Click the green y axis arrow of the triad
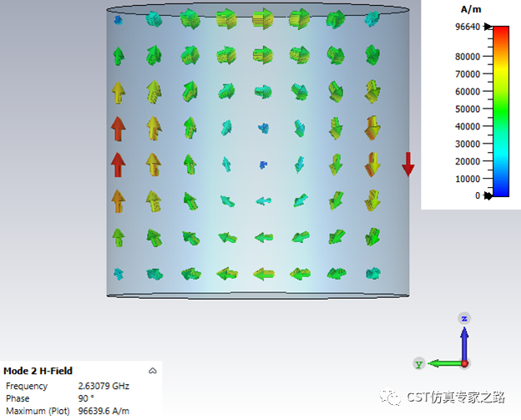Image resolution: width=521 pixels, height=420 pixels. [x=444, y=363]
